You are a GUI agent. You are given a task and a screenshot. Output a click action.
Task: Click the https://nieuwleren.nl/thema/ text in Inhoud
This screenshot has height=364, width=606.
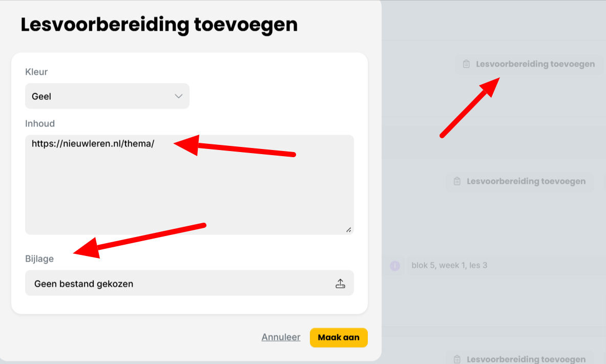pyautogui.click(x=93, y=144)
